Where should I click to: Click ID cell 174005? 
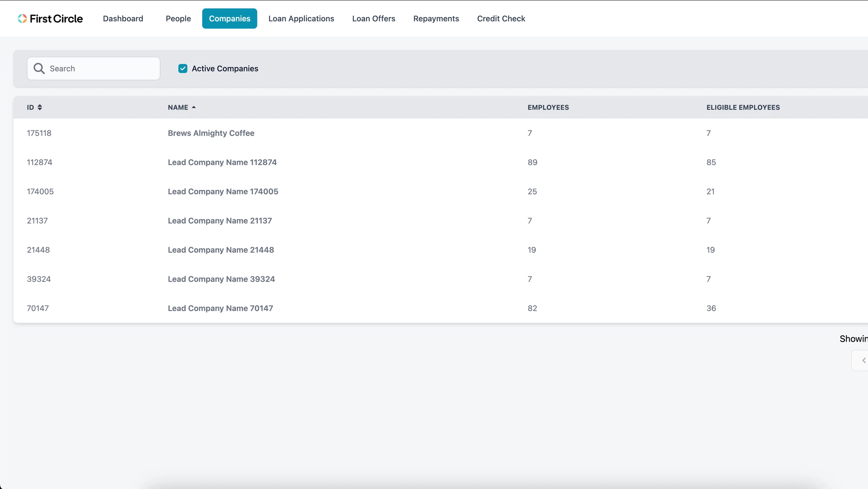[x=40, y=192]
